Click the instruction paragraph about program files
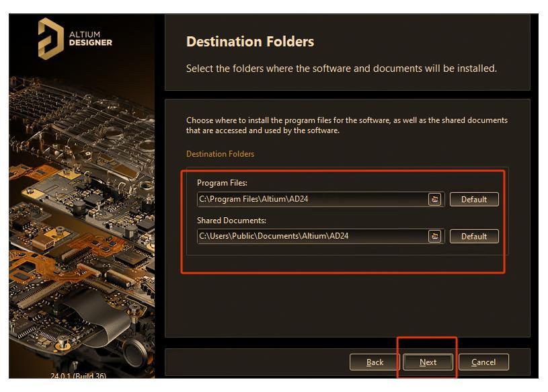Screen dimensions: 548x392 (346, 125)
